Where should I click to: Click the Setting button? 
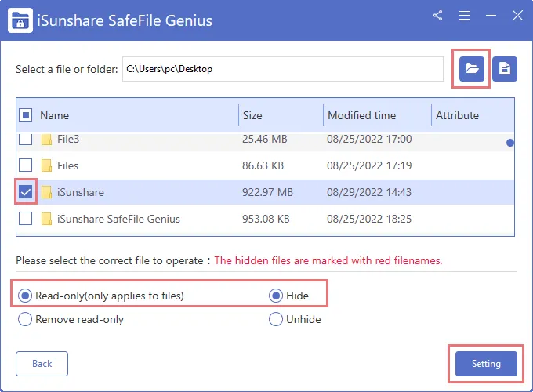coord(486,364)
